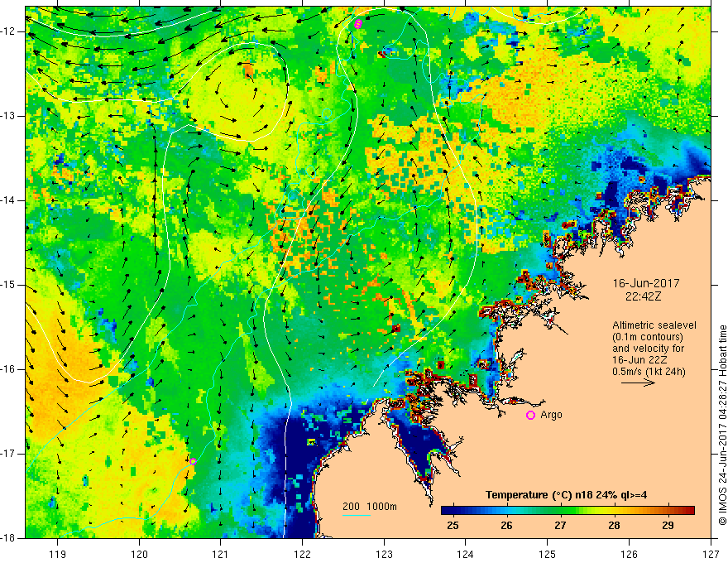The height and width of the screenshot is (563, 728).
Task: Click the dark red end of the temperature colorbar
Action: (690, 511)
